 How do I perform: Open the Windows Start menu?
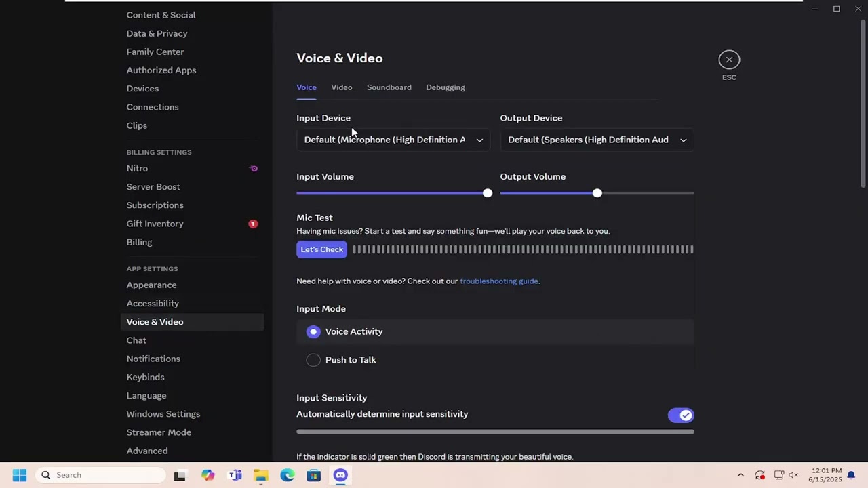(19, 475)
